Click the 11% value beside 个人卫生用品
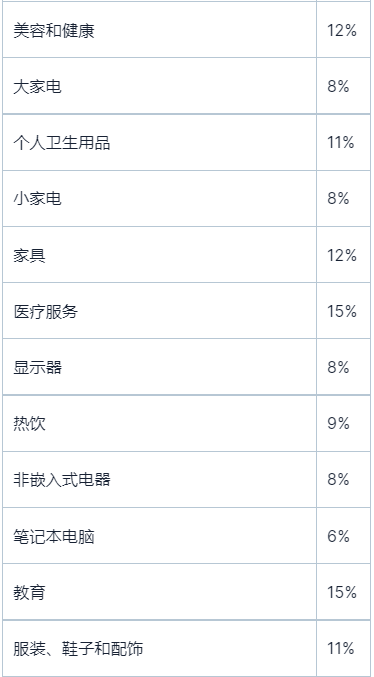 click(x=341, y=142)
